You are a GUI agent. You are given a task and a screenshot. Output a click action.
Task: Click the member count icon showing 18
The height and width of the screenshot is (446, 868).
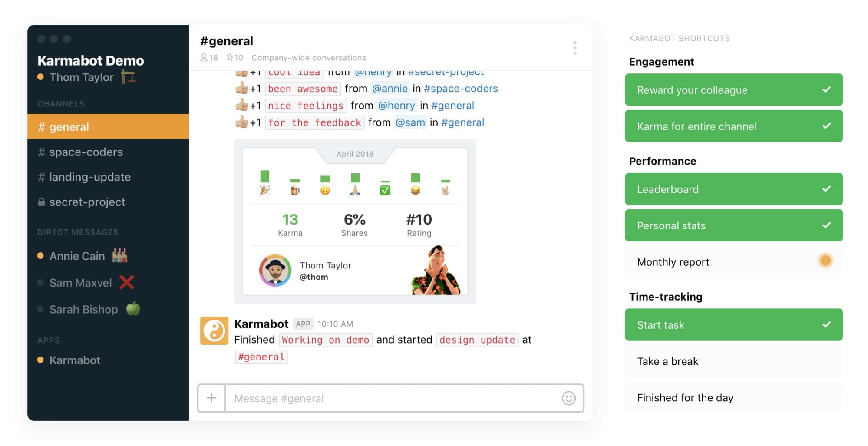(x=204, y=57)
